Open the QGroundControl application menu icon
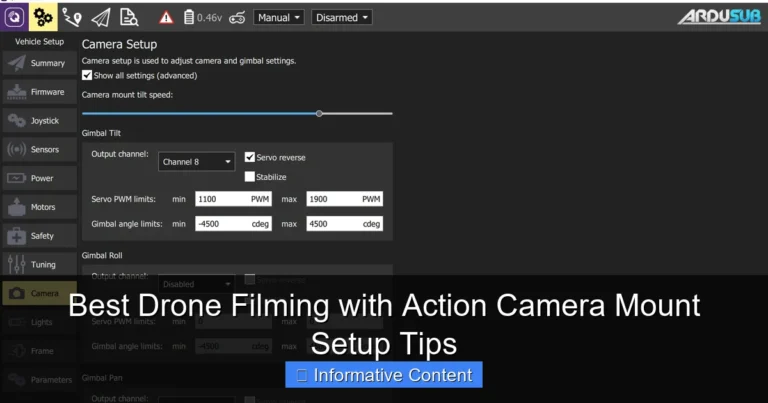This screenshot has height=403, width=768. tap(14, 17)
